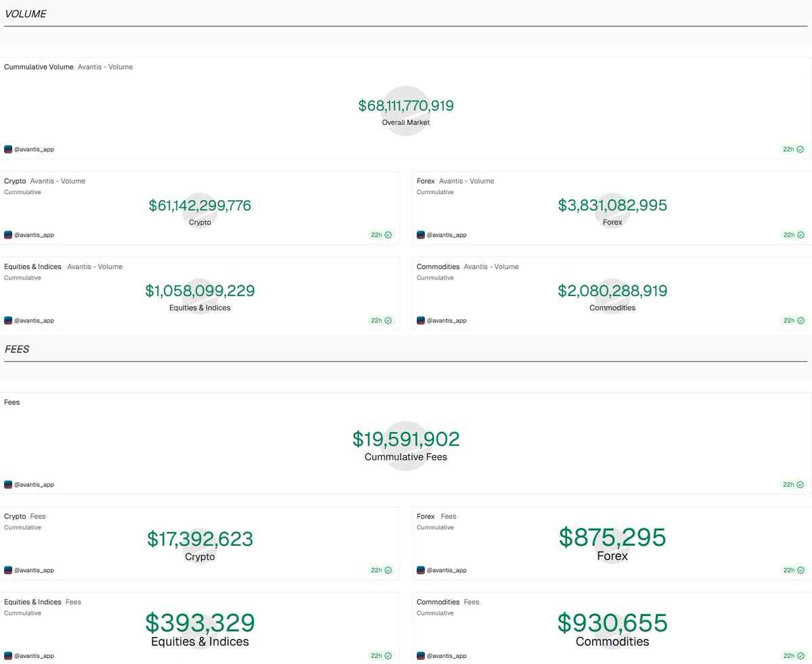Open Avantis - Volume query link beside Forex title

coord(466,181)
